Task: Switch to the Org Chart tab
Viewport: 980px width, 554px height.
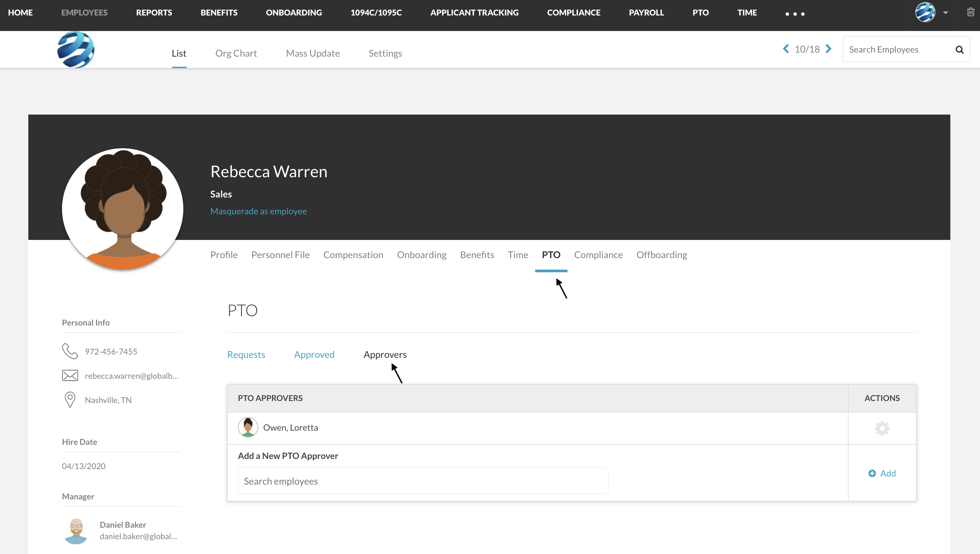Action: pos(236,53)
